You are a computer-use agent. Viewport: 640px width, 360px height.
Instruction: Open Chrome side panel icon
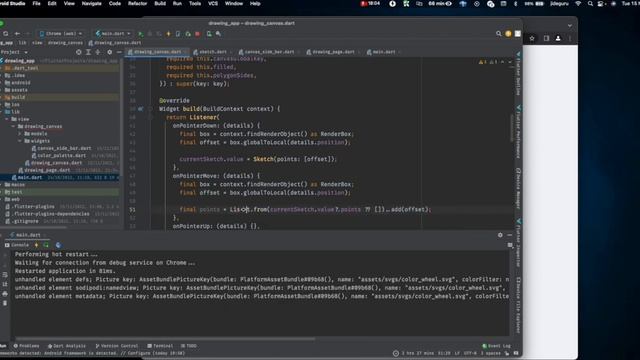click(x=546, y=38)
